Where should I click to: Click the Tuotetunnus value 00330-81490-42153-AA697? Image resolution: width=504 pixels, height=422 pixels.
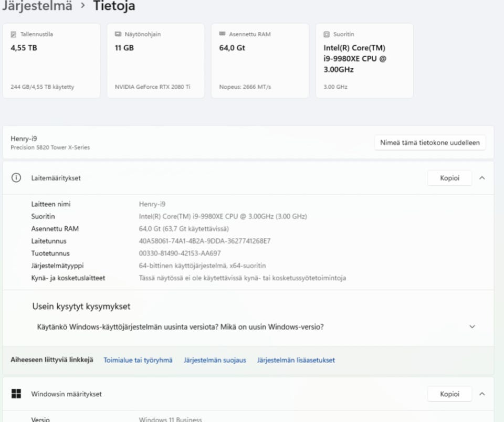click(x=180, y=253)
